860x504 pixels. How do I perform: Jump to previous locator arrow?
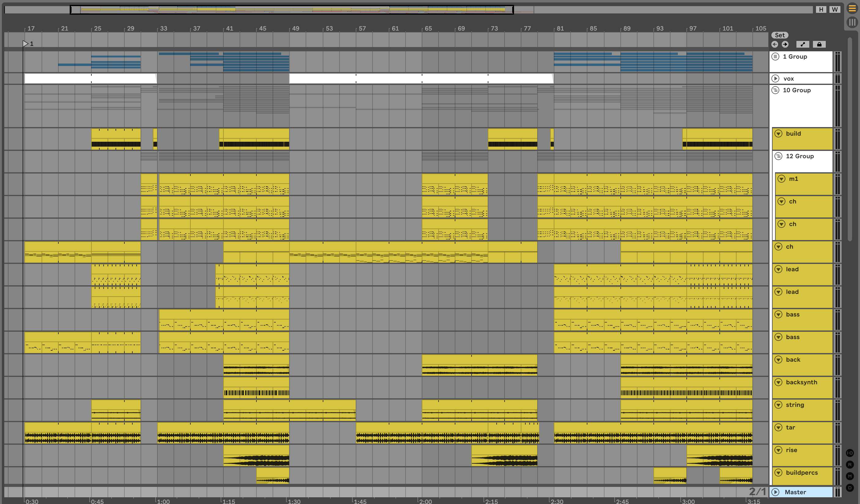[x=775, y=44]
